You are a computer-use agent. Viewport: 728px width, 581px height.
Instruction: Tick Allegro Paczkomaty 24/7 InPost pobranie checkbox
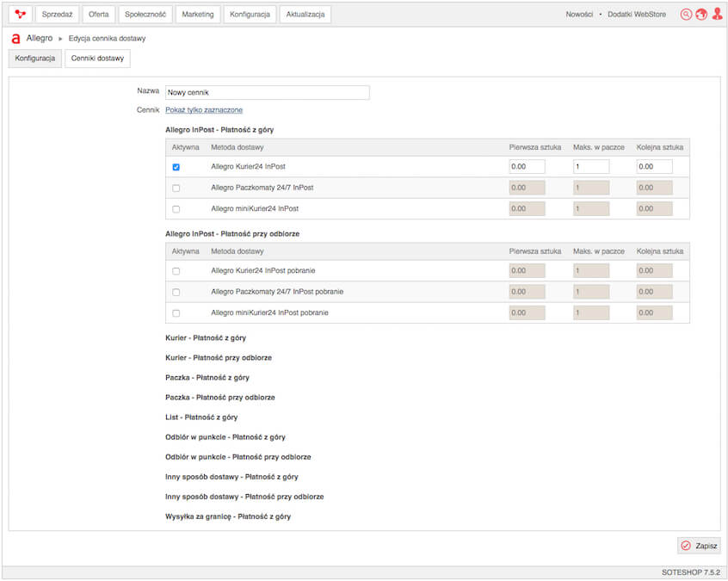176,292
